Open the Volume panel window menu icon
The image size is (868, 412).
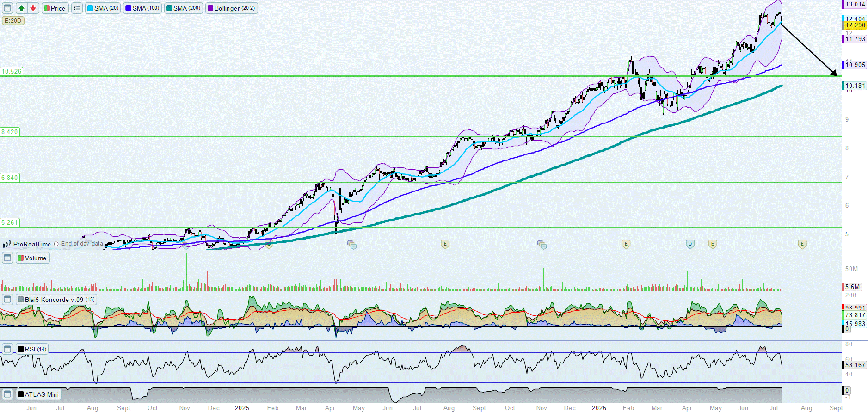[x=7, y=258]
